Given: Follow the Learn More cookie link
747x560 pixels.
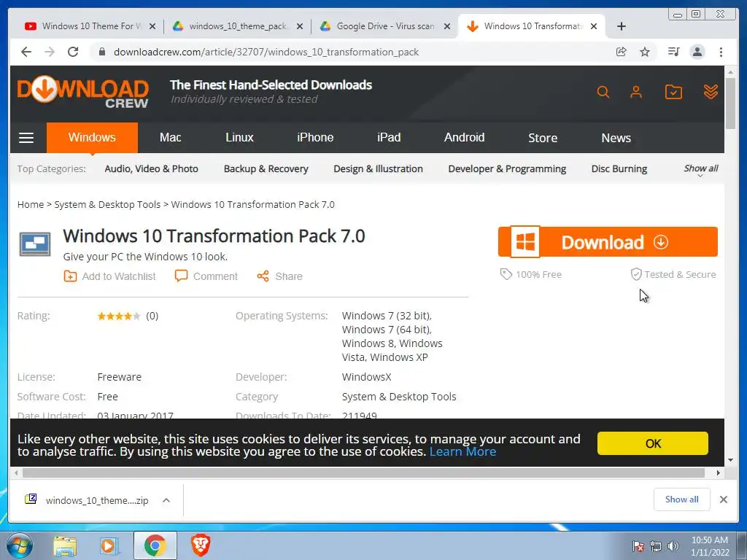Looking at the screenshot, I should pyautogui.click(x=462, y=451).
